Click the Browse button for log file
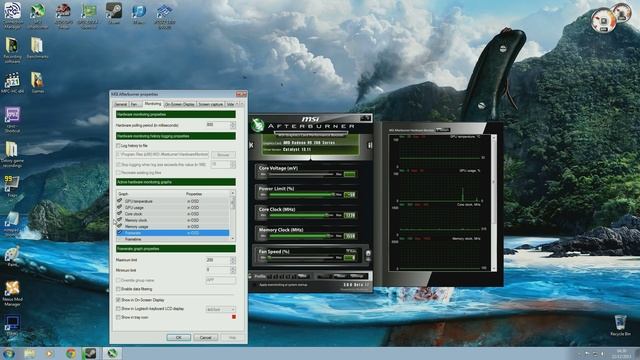This screenshot has height=360, width=640. (x=223, y=155)
